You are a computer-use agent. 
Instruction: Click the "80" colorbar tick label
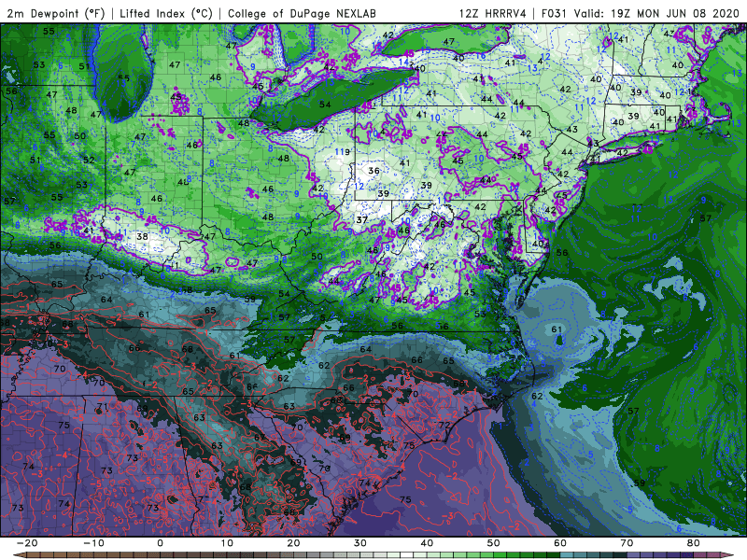pos(694,543)
